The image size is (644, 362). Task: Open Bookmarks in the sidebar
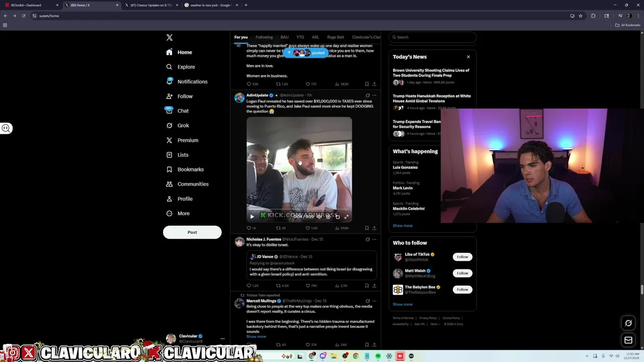(x=185, y=169)
